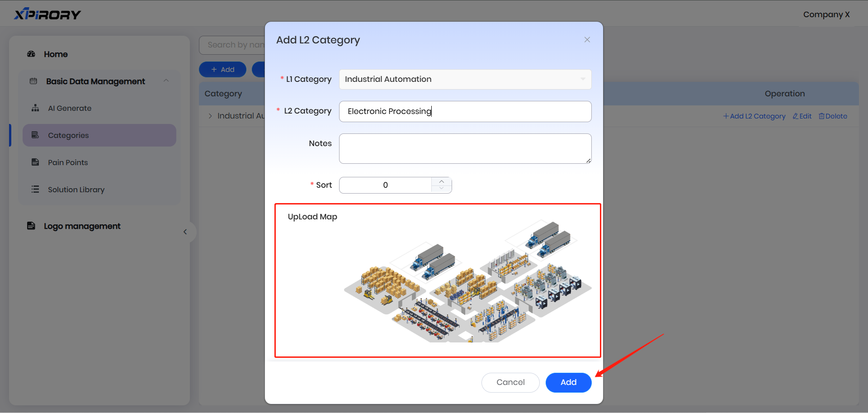Cancel the Add L2 Category dialog
This screenshot has width=868, height=413.
(510, 383)
